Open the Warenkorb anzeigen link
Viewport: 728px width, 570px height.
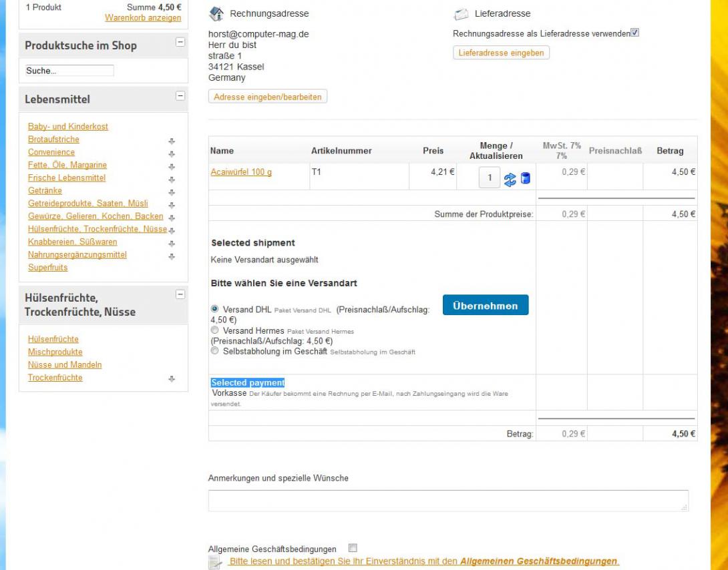click(143, 18)
